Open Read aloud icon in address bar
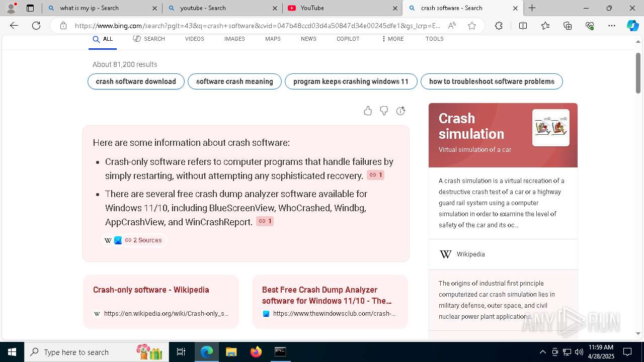Image resolution: width=644 pixels, height=362 pixels. pos(452,26)
